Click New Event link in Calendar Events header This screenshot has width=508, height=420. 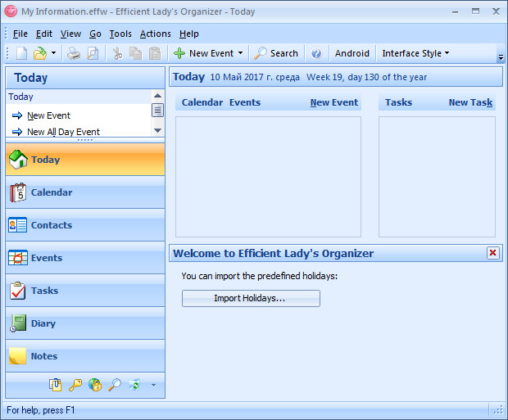pos(334,102)
